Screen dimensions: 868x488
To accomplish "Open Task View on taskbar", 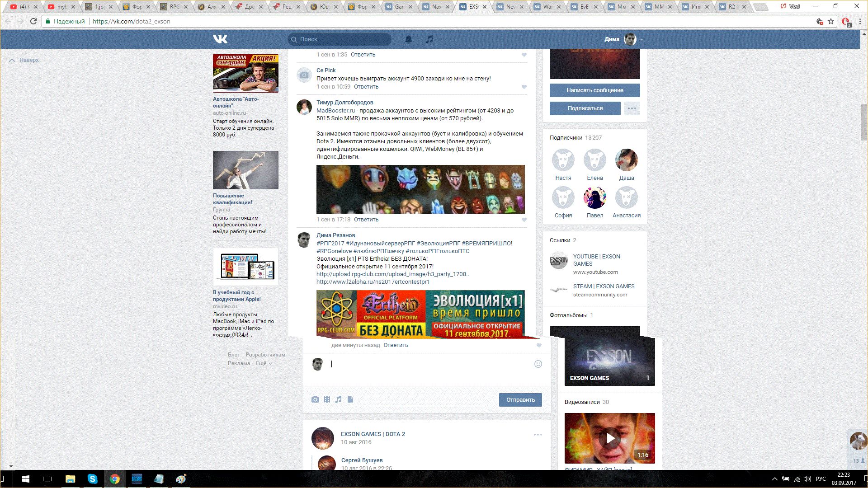I will [47, 479].
